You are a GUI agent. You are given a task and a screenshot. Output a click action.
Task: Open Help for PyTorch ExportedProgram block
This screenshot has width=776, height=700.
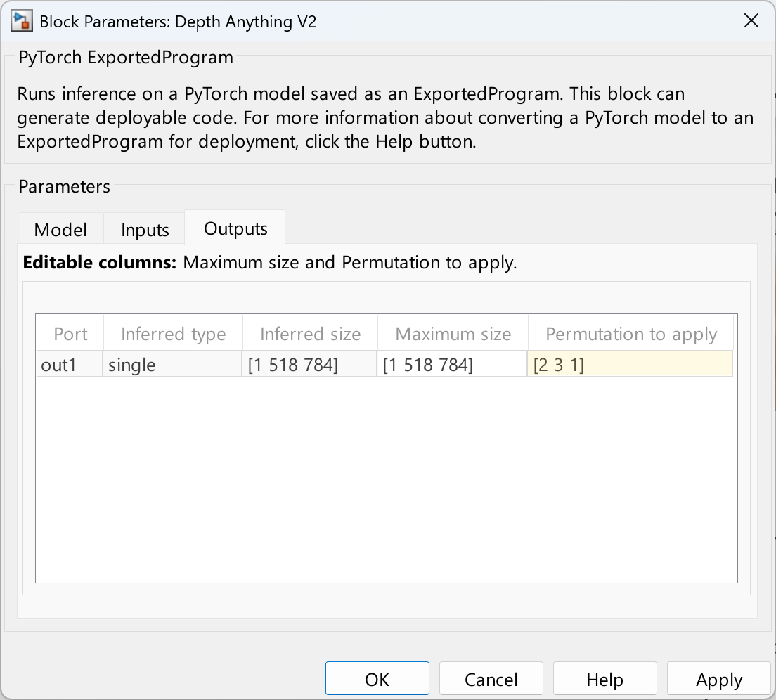coord(604,680)
